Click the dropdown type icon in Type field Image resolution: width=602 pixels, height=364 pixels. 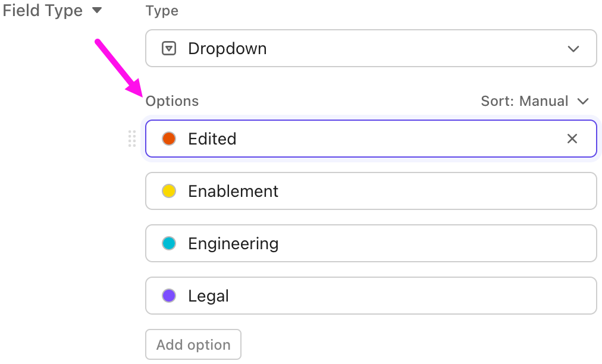pos(169,49)
